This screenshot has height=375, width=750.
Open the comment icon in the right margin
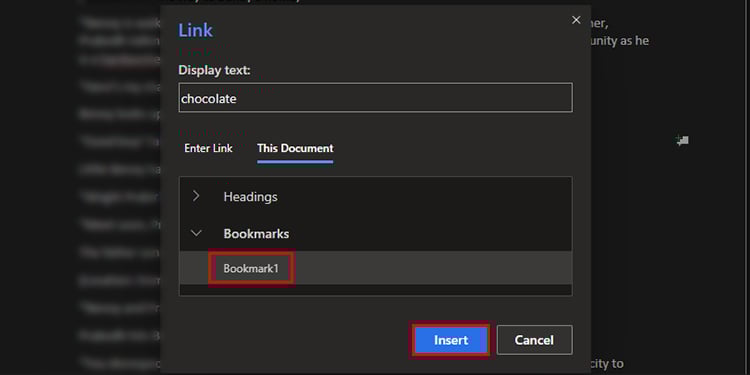click(682, 141)
